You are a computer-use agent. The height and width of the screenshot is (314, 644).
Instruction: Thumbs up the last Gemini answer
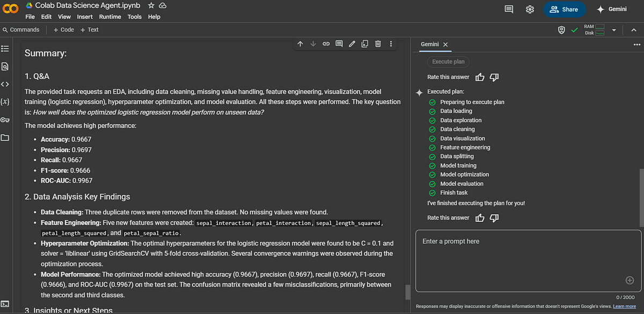coord(480,218)
